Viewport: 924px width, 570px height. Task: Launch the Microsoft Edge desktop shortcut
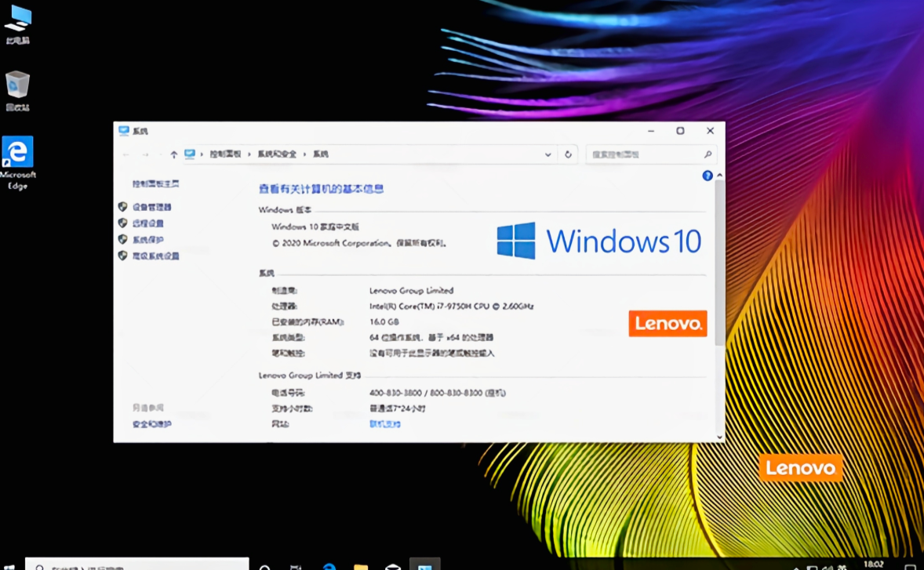[x=18, y=162]
